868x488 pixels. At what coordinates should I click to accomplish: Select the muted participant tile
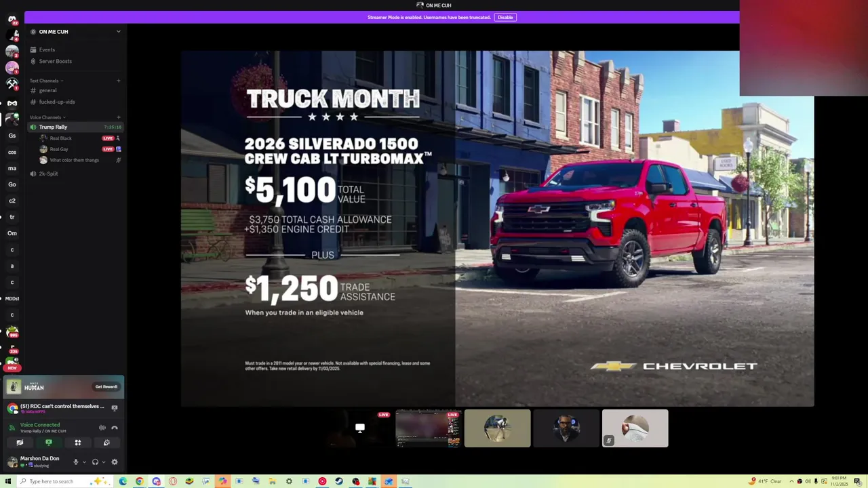(x=635, y=428)
